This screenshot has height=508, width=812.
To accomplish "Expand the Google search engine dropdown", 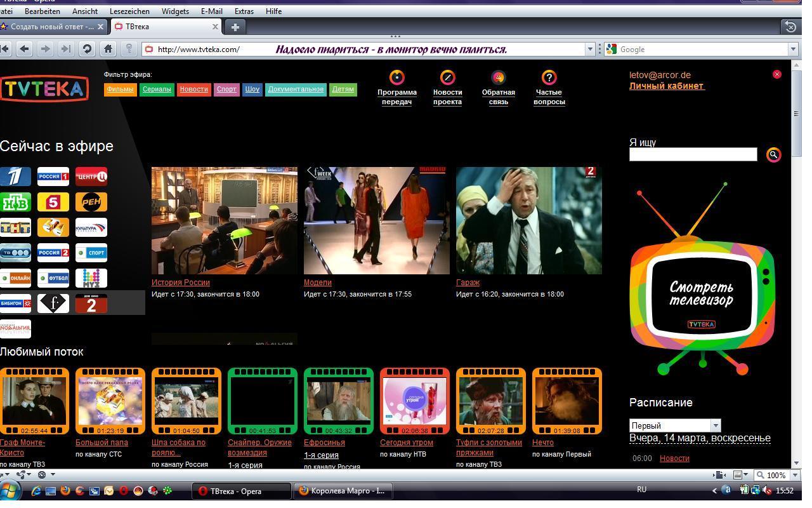I will click(x=792, y=49).
